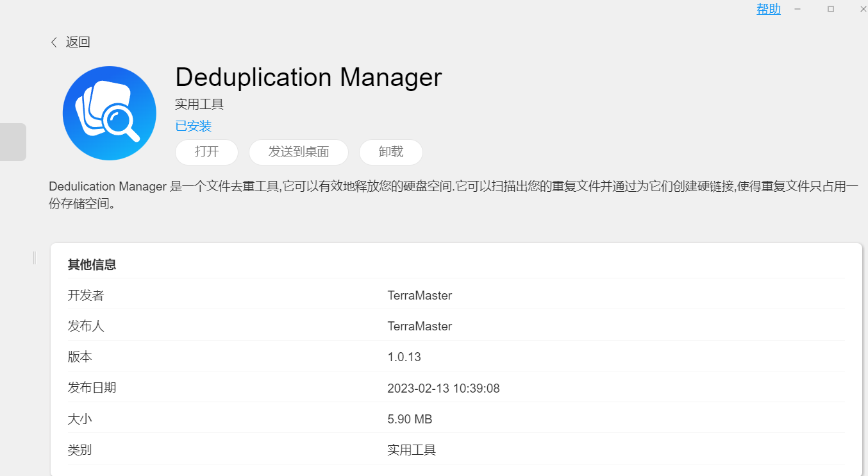Maximize the window

click(x=831, y=9)
